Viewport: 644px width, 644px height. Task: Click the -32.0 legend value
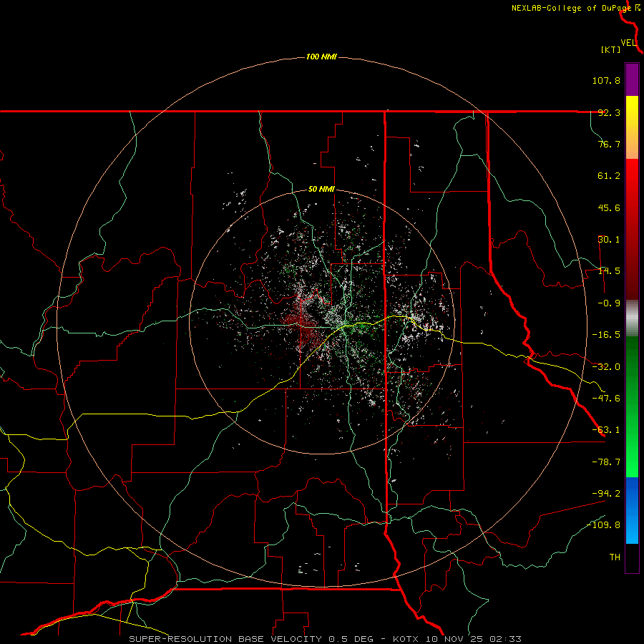pos(606,367)
